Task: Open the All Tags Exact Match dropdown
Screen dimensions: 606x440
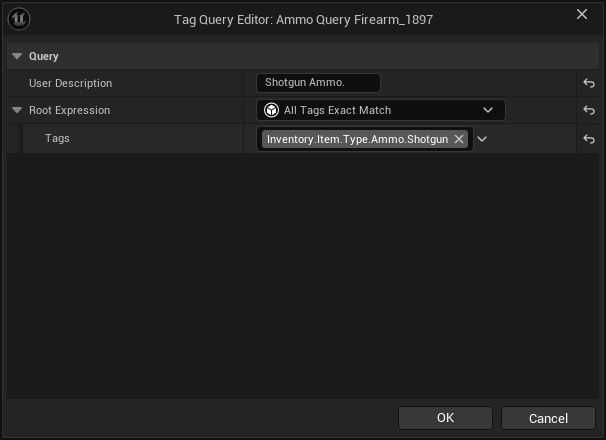Action: coord(381,110)
